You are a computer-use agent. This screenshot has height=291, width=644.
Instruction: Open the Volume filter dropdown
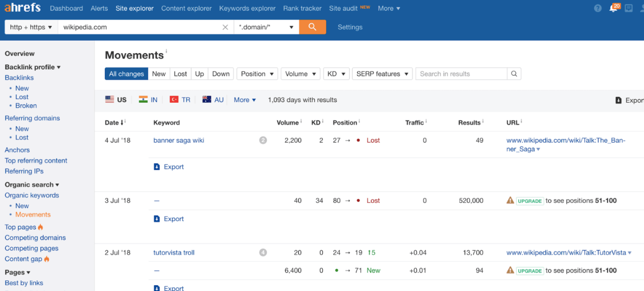[x=300, y=74]
